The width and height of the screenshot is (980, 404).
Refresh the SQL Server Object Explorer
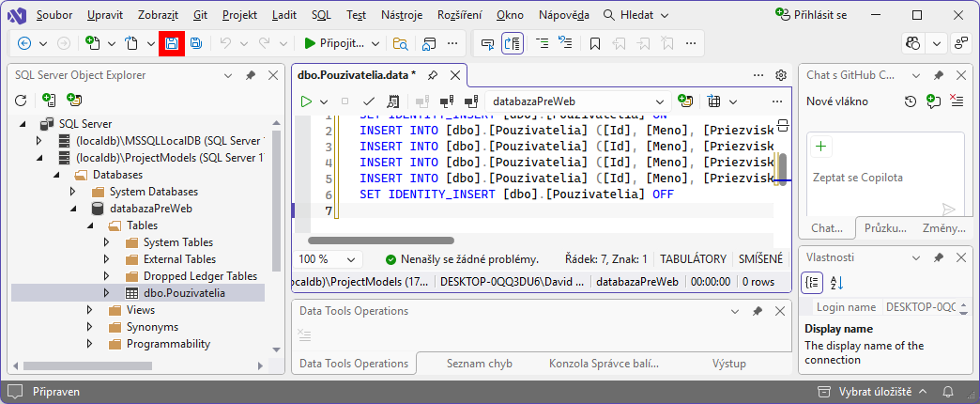pos(21,101)
